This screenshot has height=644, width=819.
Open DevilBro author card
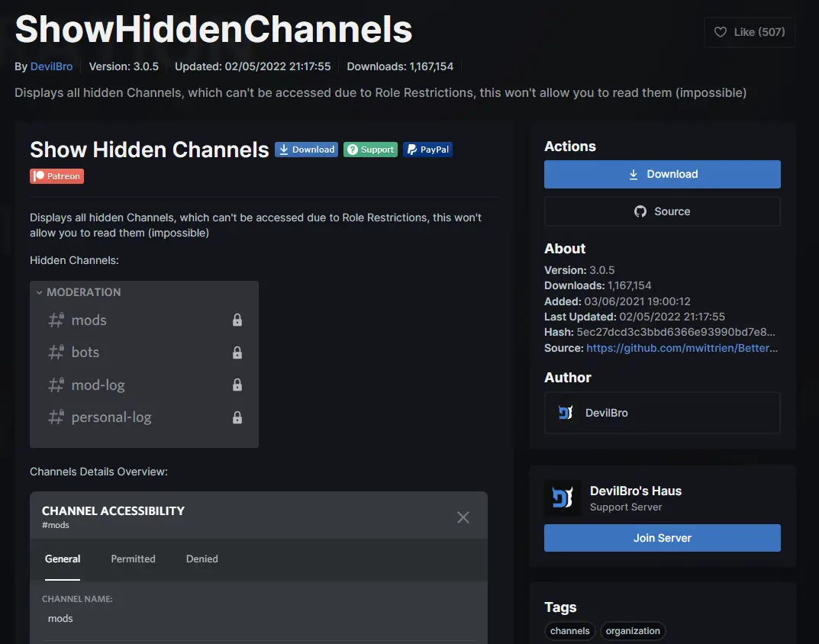[x=663, y=413]
